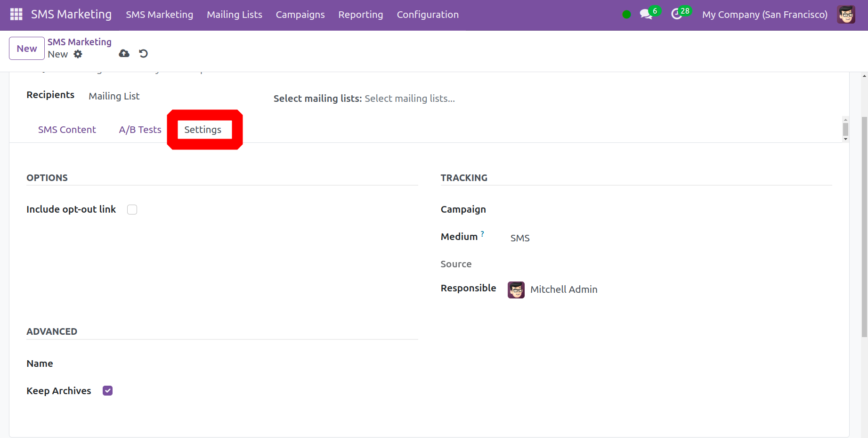Open the Configuration menu
Image resolution: width=868 pixels, height=438 pixels.
427,15
